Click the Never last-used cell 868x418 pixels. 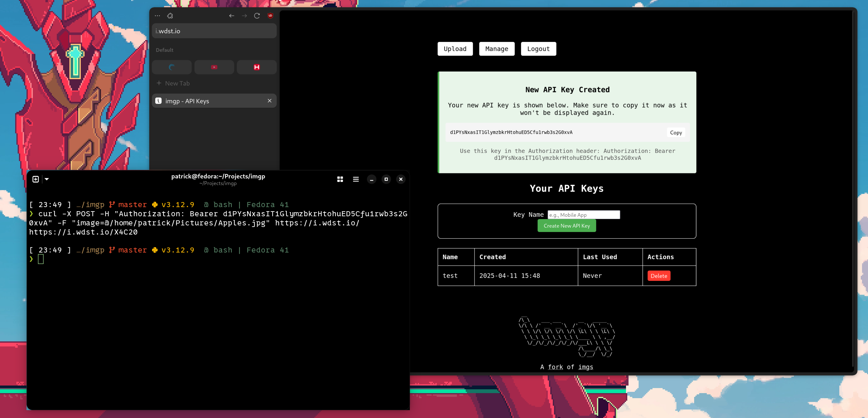coord(610,276)
